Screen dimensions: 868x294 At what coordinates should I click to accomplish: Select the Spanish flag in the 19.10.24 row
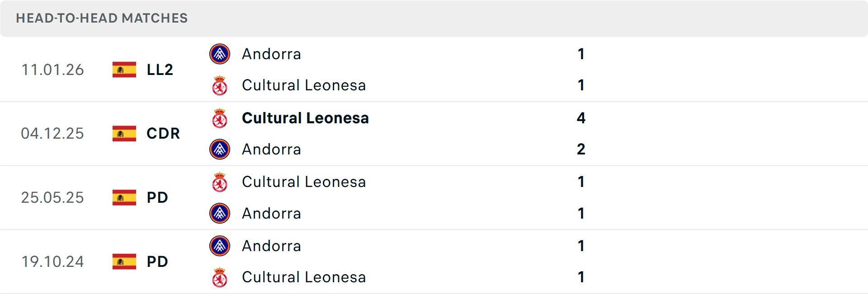click(x=124, y=261)
